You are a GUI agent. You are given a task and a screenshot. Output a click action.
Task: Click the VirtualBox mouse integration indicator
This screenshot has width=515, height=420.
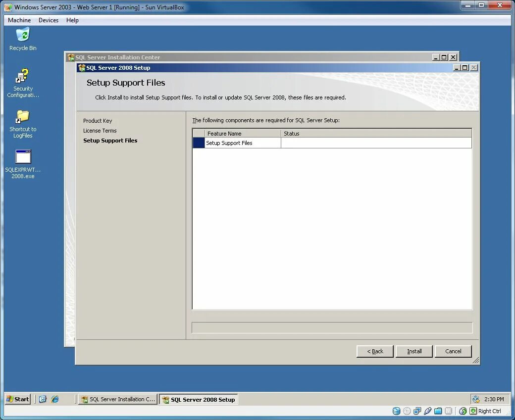click(x=463, y=411)
